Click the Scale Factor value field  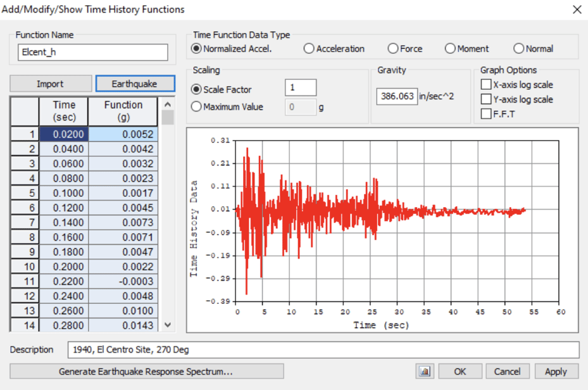301,87
